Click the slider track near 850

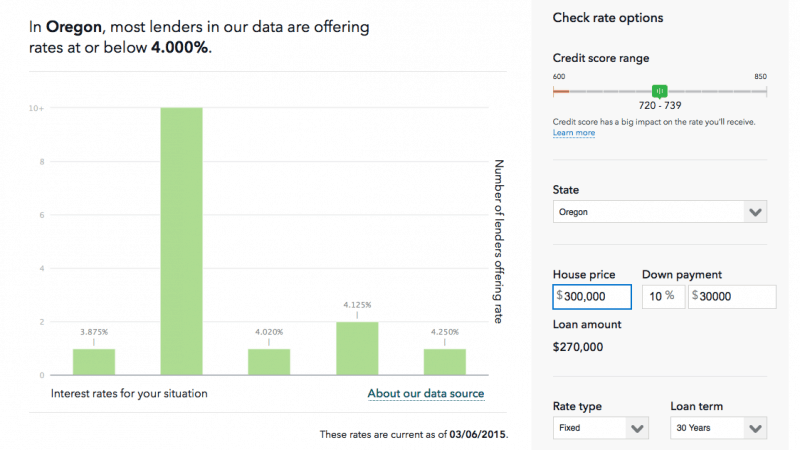760,92
